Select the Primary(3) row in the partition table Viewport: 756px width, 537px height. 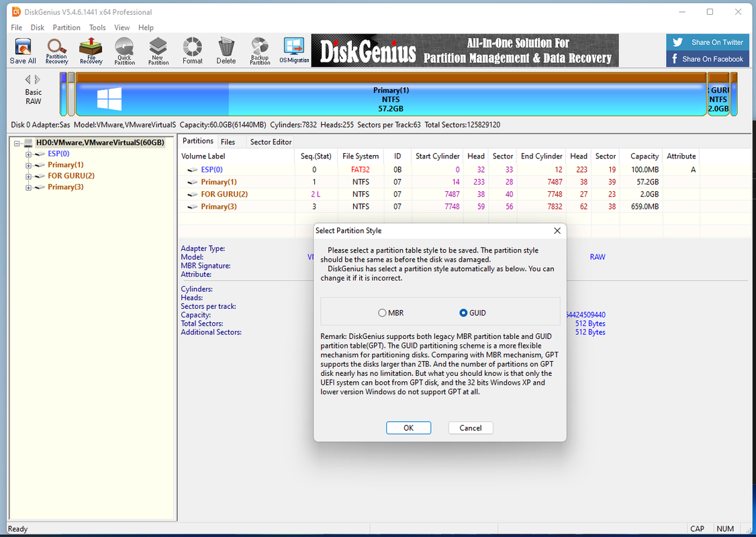[x=438, y=207]
